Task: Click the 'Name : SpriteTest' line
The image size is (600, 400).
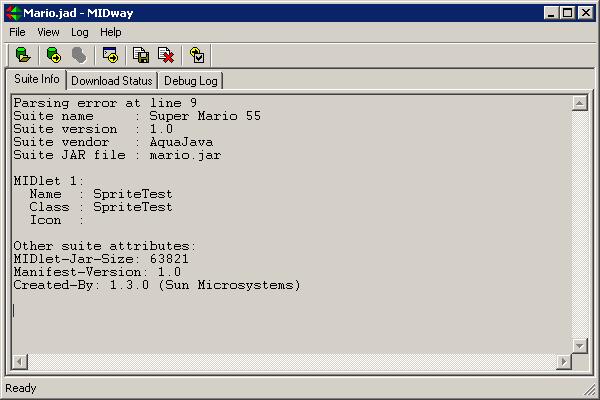Action: pyautogui.click(x=101, y=194)
